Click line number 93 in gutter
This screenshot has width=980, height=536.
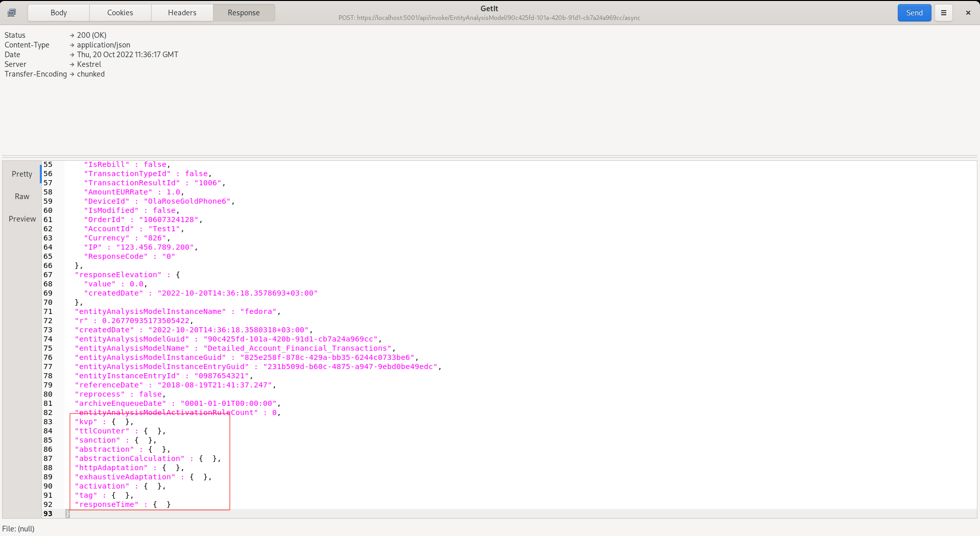(x=48, y=514)
